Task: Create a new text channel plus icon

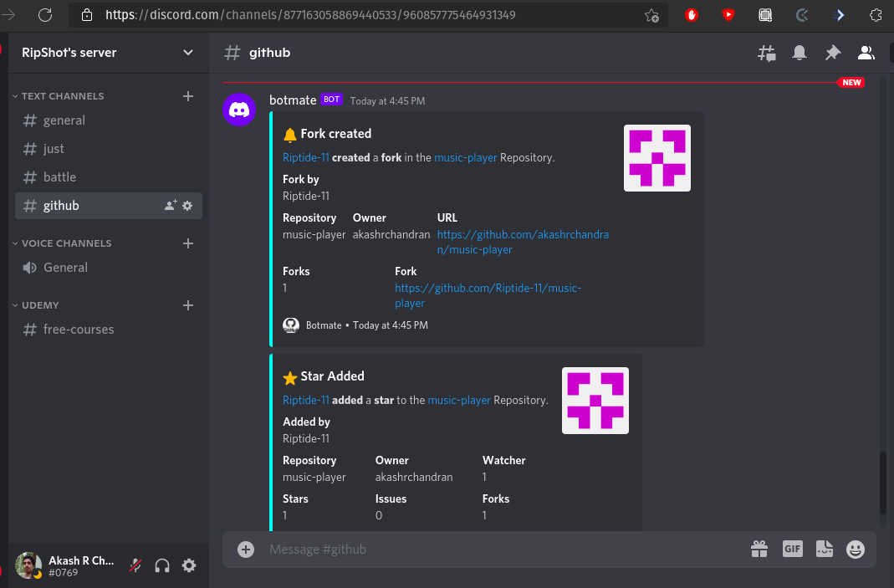Action: click(x=188, y=96)
